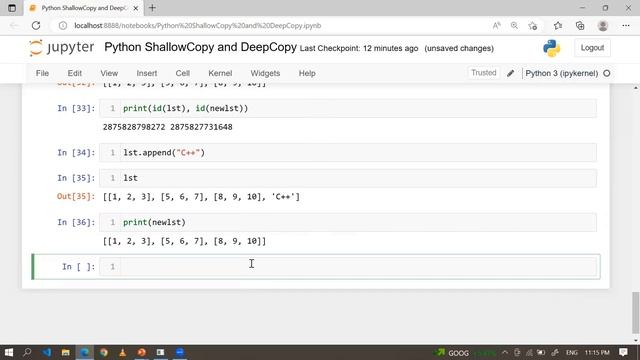The image size is (640, 360).
Task: Open the File menu
Action: [x=42, y=73]
